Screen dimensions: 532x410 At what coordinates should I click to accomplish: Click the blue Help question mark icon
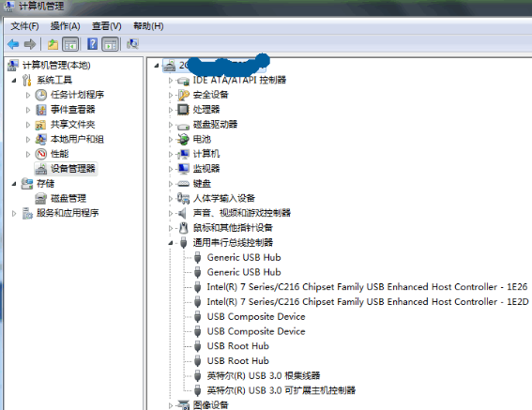tap(92, 44)
